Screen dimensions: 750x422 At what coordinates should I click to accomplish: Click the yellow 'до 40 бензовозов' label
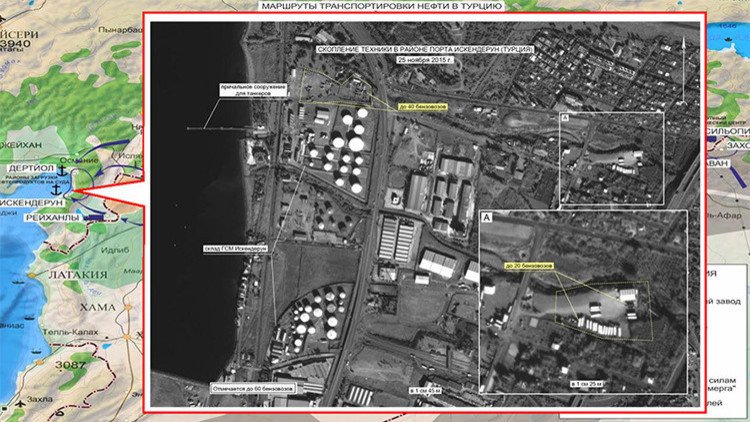[421, 104]
